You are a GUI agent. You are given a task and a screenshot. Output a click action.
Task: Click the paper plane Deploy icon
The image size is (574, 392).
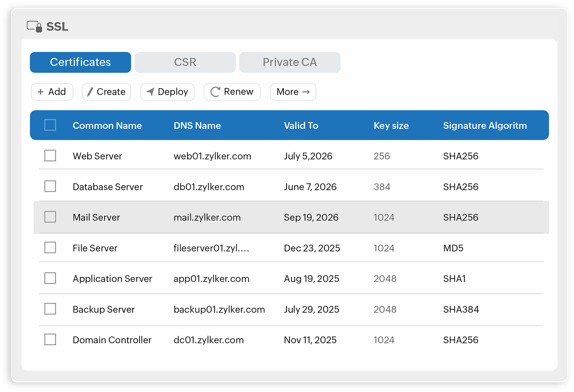150,92
